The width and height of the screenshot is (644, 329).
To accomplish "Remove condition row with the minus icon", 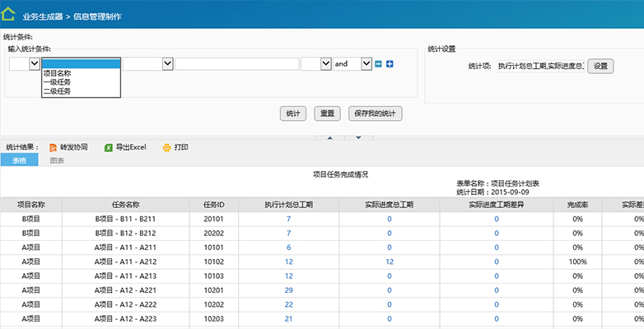I will (x=378, y=64).
